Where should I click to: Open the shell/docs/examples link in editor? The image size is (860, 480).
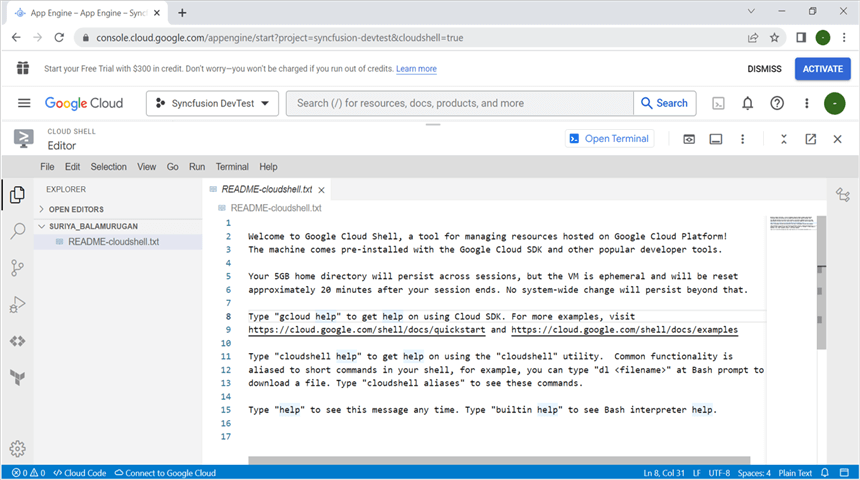tap(624, 330)
